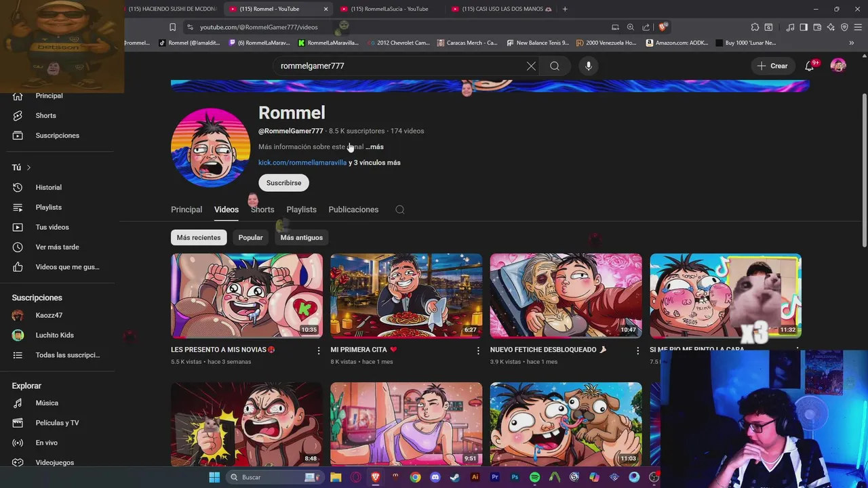
Task: Open YouTube notifications bell
Action: (x=810, y=66)
